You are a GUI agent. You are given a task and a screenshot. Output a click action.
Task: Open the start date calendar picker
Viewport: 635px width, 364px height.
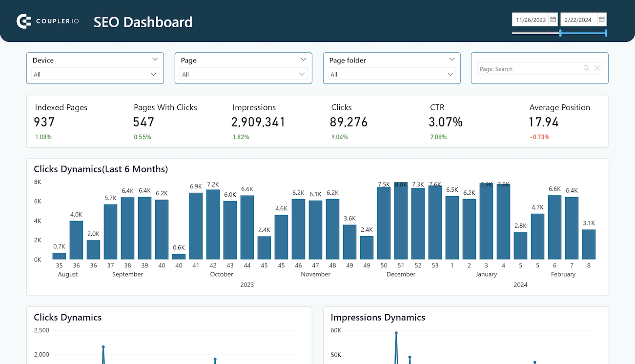pos(553,20)
